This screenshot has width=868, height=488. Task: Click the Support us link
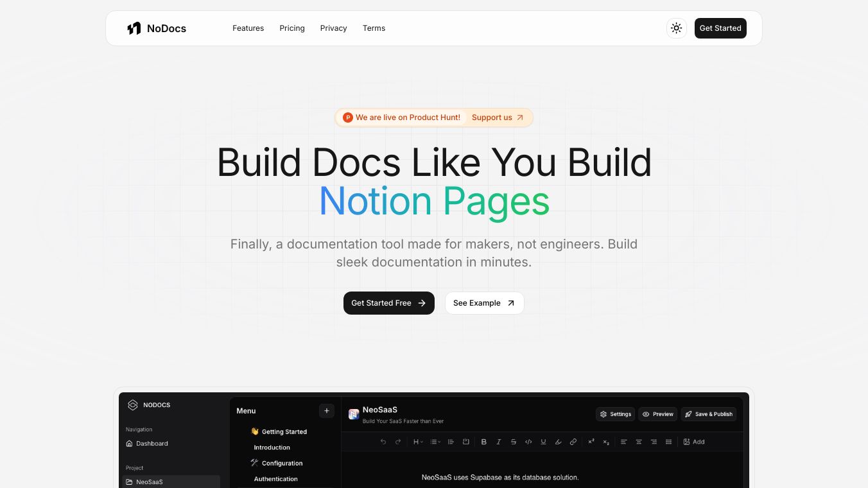pos(498,118)
